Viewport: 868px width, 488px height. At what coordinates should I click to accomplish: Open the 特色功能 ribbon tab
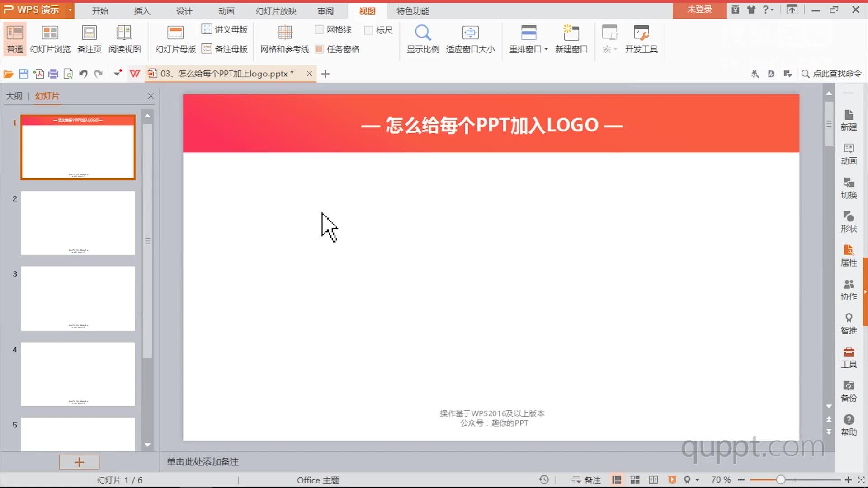[413, 11]
